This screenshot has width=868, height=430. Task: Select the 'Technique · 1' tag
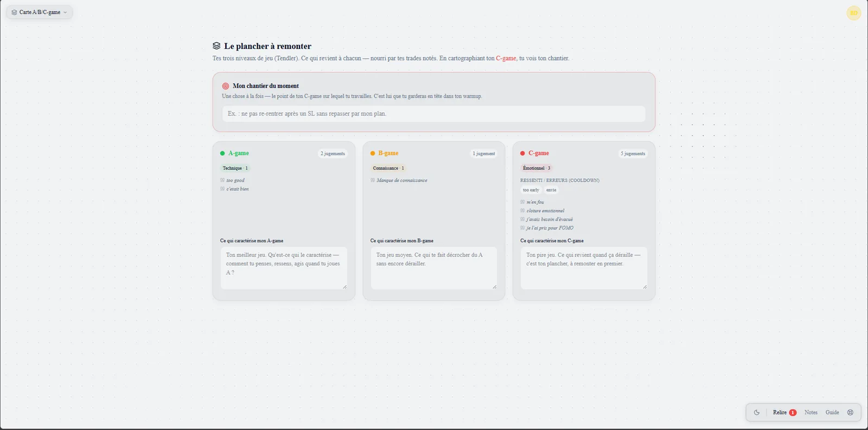point(235,168)
